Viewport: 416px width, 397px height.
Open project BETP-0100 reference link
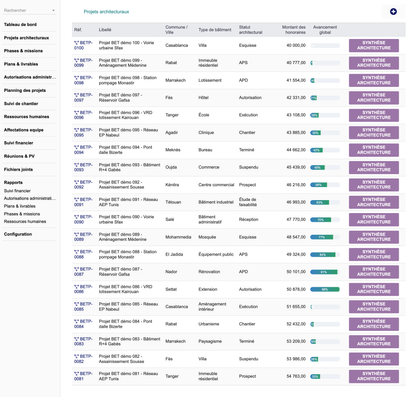(x=83, y=45)
